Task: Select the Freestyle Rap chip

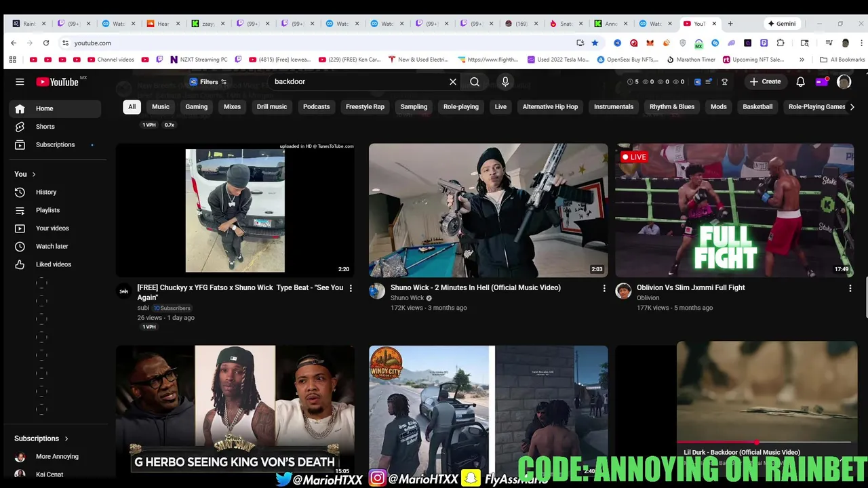Action: pos(365,107)
